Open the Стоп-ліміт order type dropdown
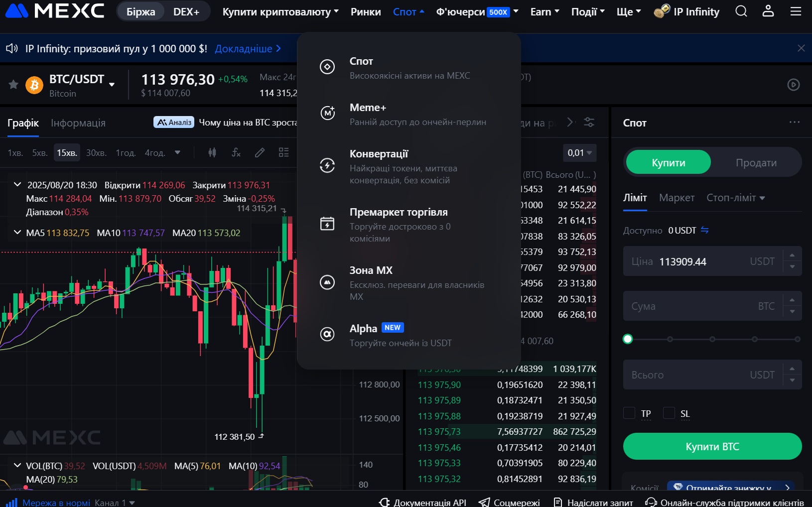Image resolution: width=812 pixels, height=507 pixels. pyautogui.click(x=736, y=198)
